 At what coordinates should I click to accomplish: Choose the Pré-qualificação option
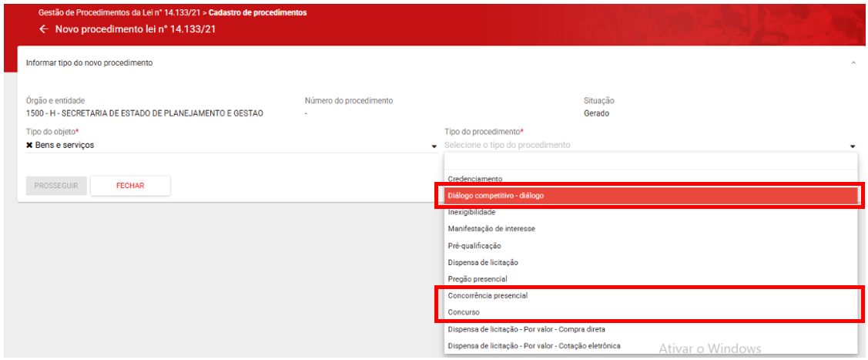[x=474, y=246]
